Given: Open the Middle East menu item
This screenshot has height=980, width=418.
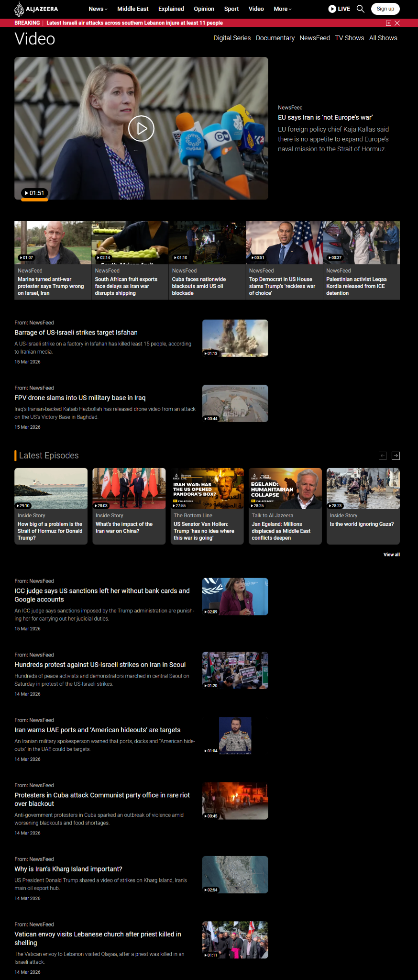Looking at the screenshot, I should click(132, 9).
